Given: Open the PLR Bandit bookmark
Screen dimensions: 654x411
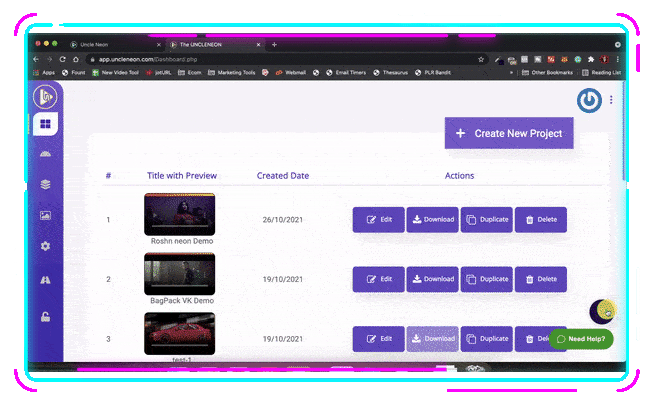Looking at the screenshot, I should point(433,73).
